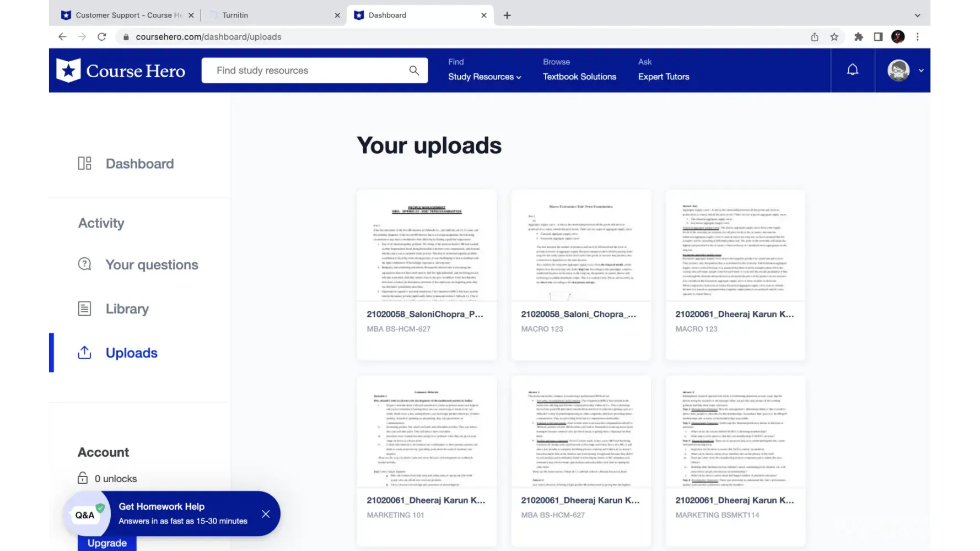
Task: Click MARKETING BSMKT114 course label
Action: point(718,515)
